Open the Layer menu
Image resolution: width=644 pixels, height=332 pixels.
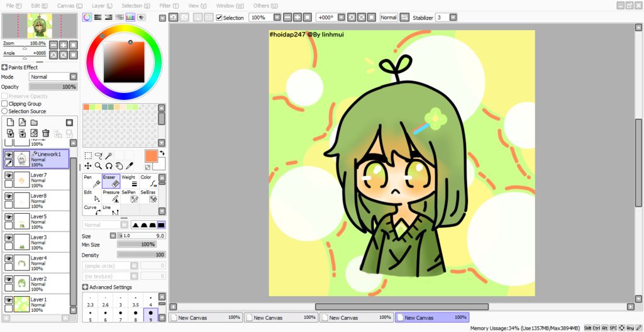[103, 6]
